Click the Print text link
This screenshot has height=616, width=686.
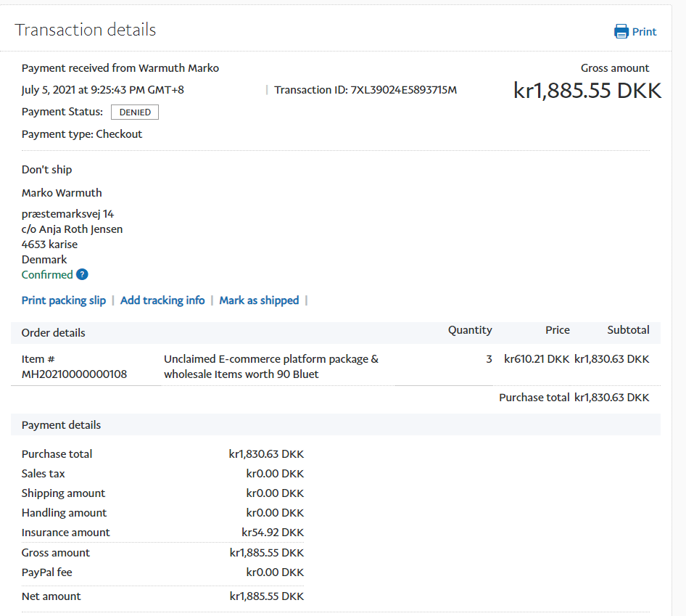click(x=644, y=31)
